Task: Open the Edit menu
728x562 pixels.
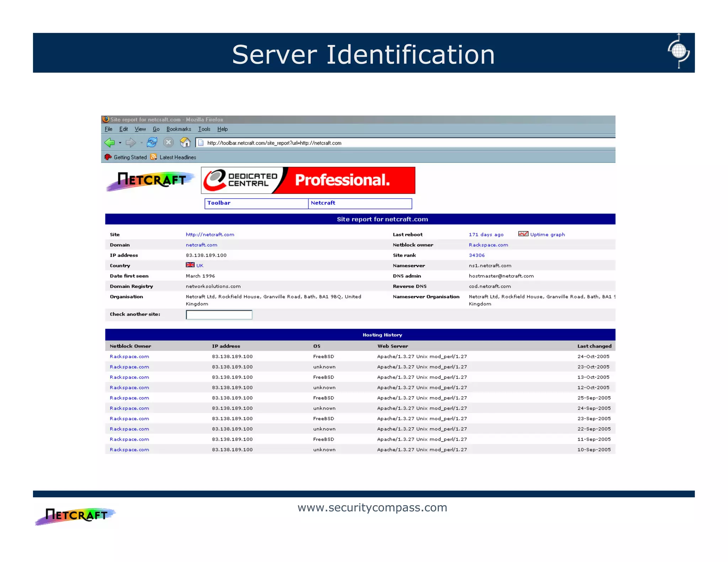Action: (x=124, y=129)
